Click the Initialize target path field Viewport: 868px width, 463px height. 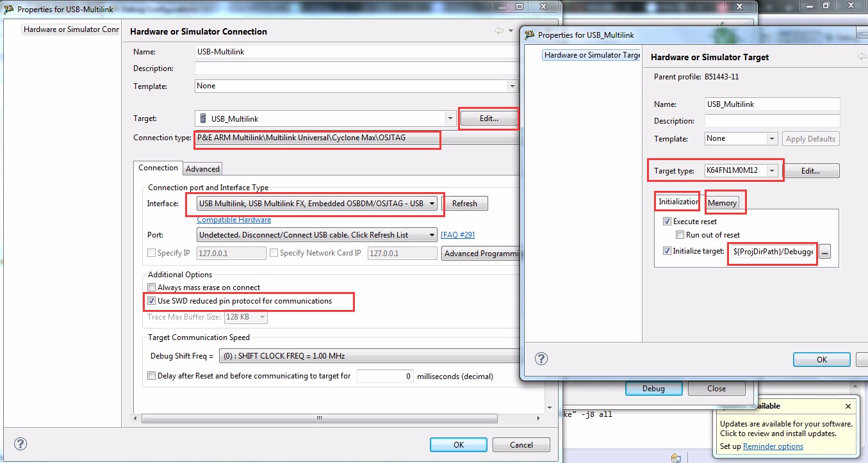click(x=773, y=252)
